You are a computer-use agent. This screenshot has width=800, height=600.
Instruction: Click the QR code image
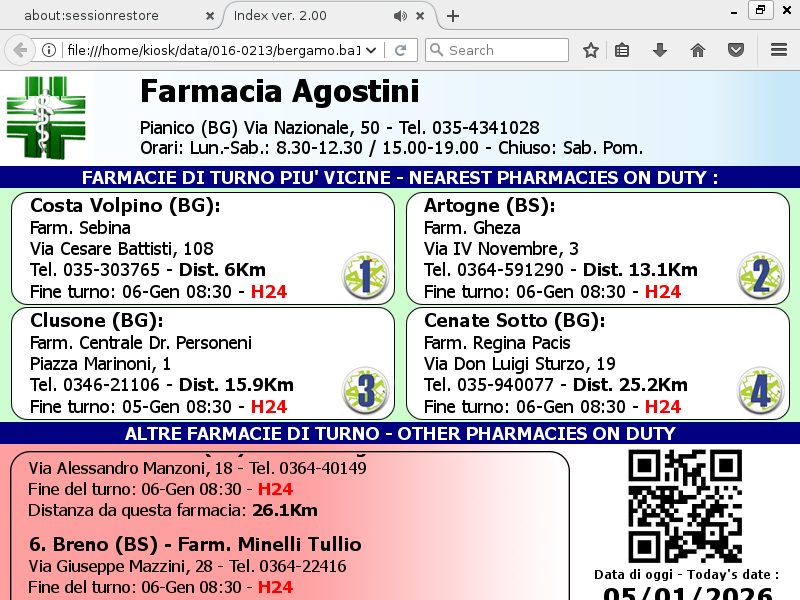click(x=685, y=506)
